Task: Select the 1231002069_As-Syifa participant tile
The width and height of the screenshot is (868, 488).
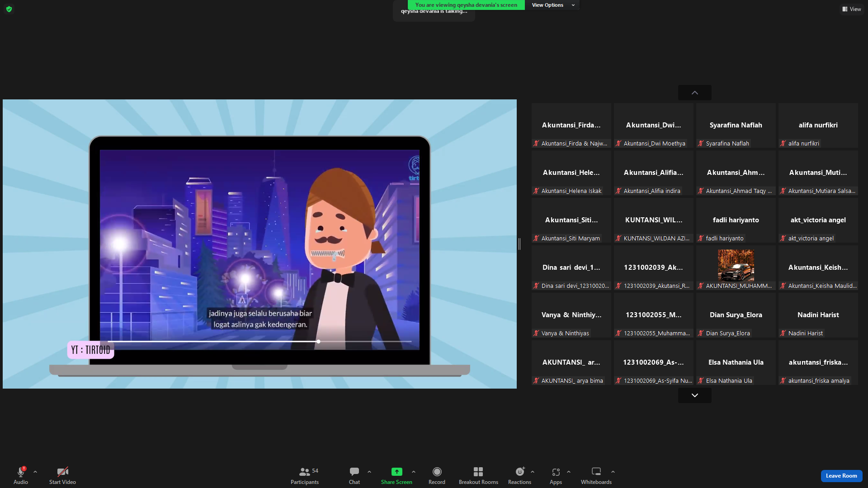Action: [x=654, y=362]
